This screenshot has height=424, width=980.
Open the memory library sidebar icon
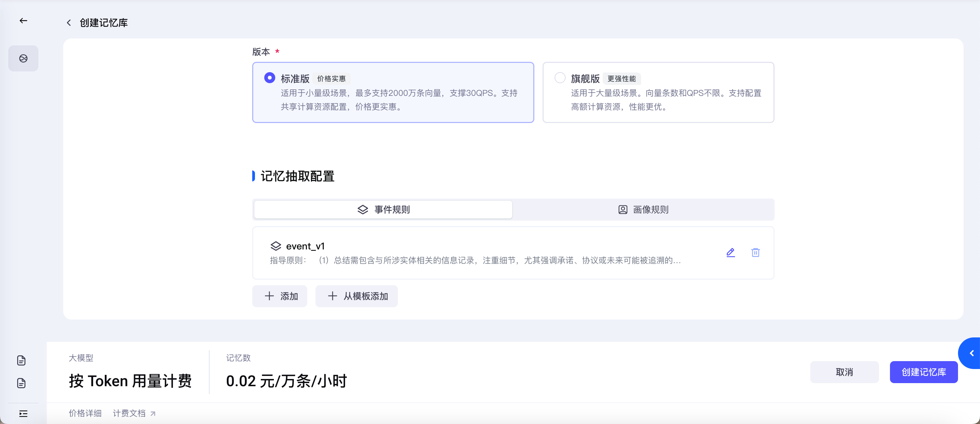pos(23,58)
